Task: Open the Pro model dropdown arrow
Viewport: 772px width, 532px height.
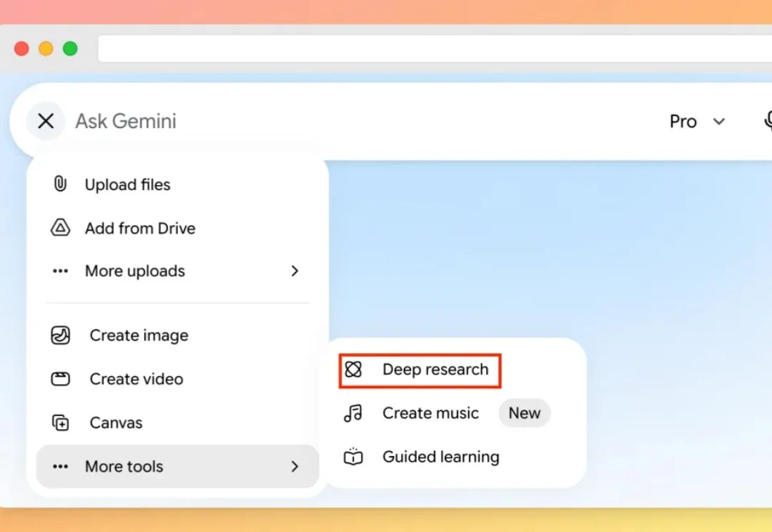Action: click(719, 122)
